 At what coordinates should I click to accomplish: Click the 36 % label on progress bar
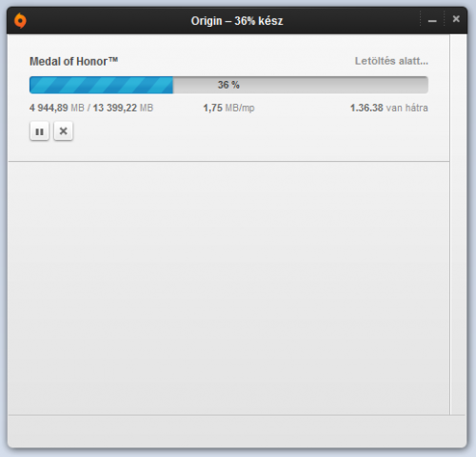point(228,85)
